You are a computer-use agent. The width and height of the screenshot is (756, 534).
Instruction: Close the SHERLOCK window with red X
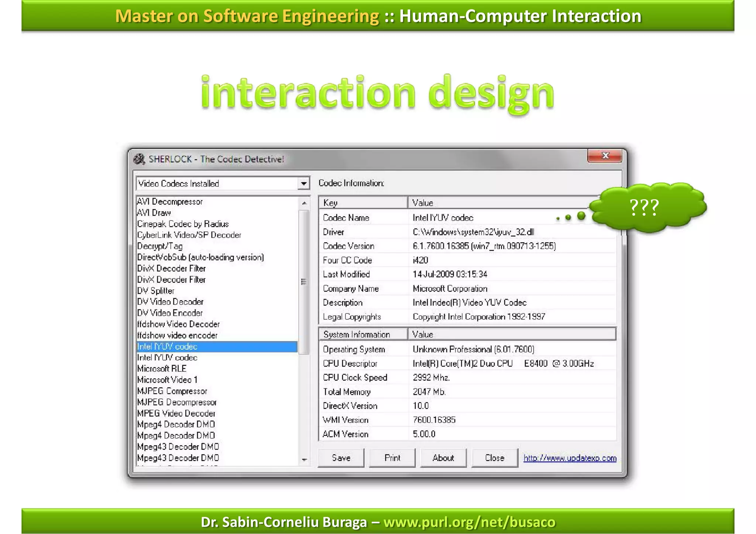pyautogui.click(x=605, y=155)
